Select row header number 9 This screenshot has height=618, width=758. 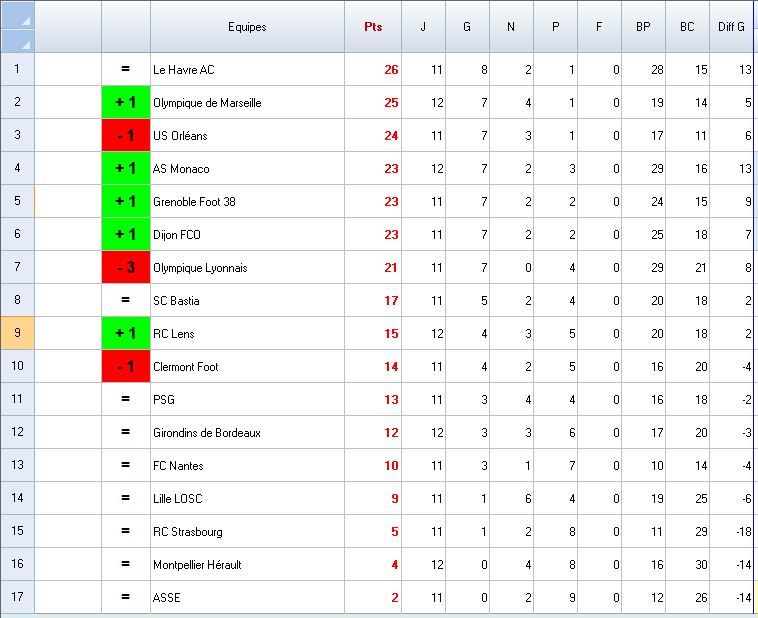tap(18, 334)
